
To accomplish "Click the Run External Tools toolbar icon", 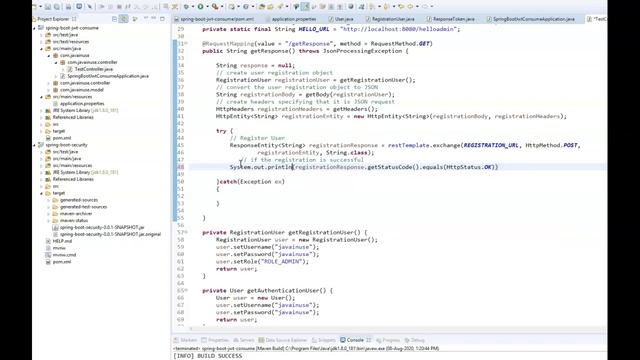I will pyautogui.click(x=215, y=7).
